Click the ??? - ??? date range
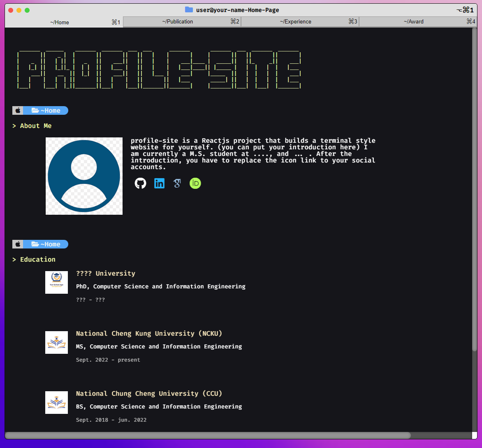The width and height of the screenshot is (482, 448). tap(90, 299)
